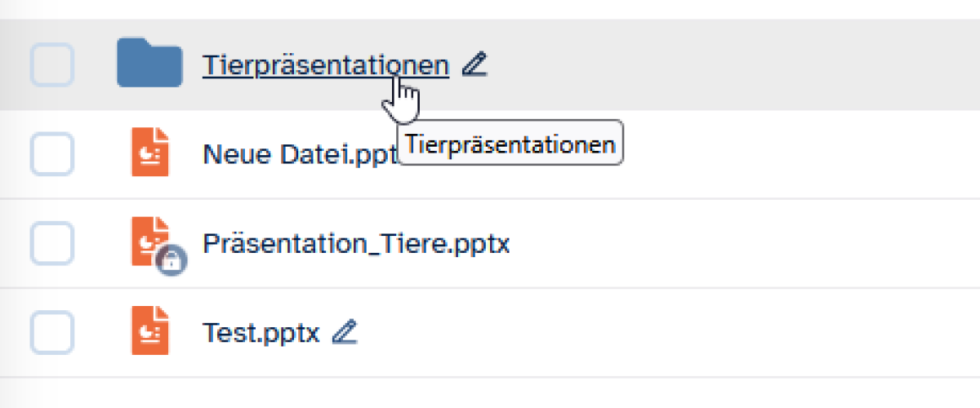Open the blue Tierpräsentationen folder icon

point(149,64)
